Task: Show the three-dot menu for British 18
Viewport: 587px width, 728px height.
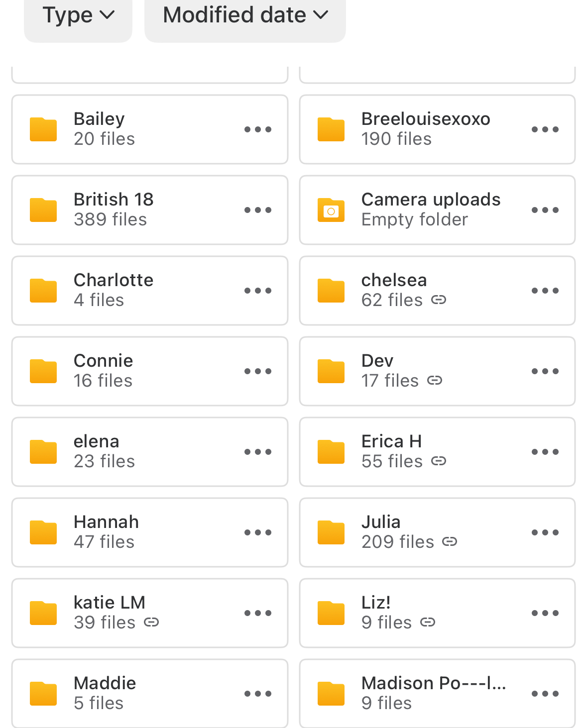Action: [x=258, y=210]
